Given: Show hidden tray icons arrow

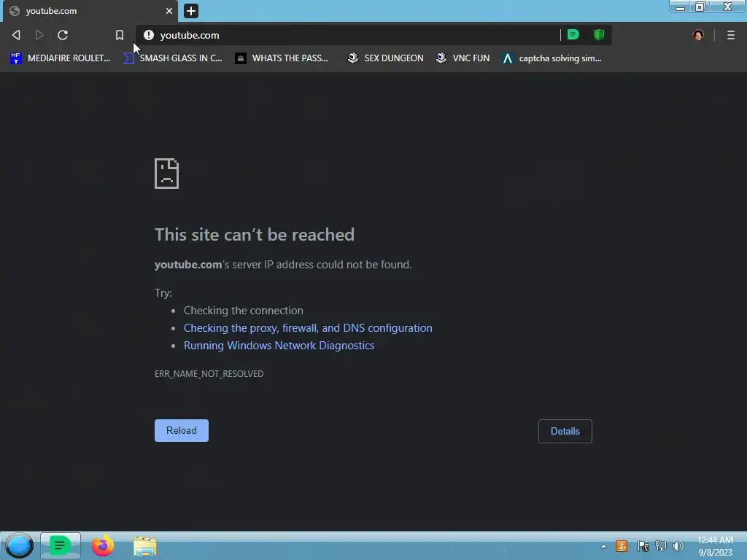Looking at the screenshot, I should click(603, 546).
